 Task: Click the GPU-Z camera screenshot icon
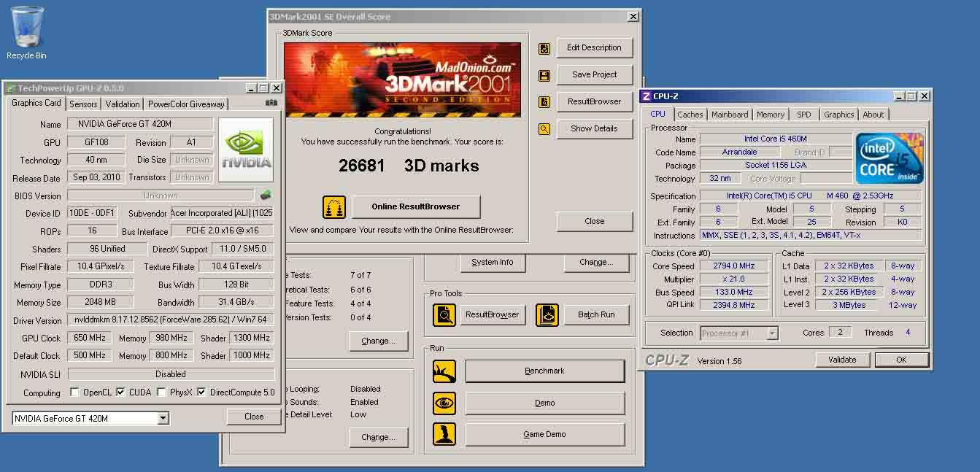(271, 103)
